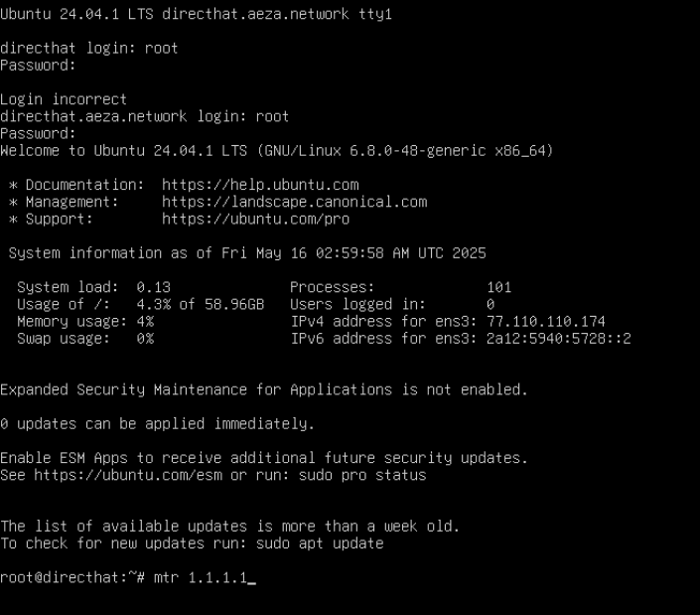Viewport: 700px width, 615px height.
Task: Open the https://help.ubuntu.com documentation link
Action: (260, 185)
